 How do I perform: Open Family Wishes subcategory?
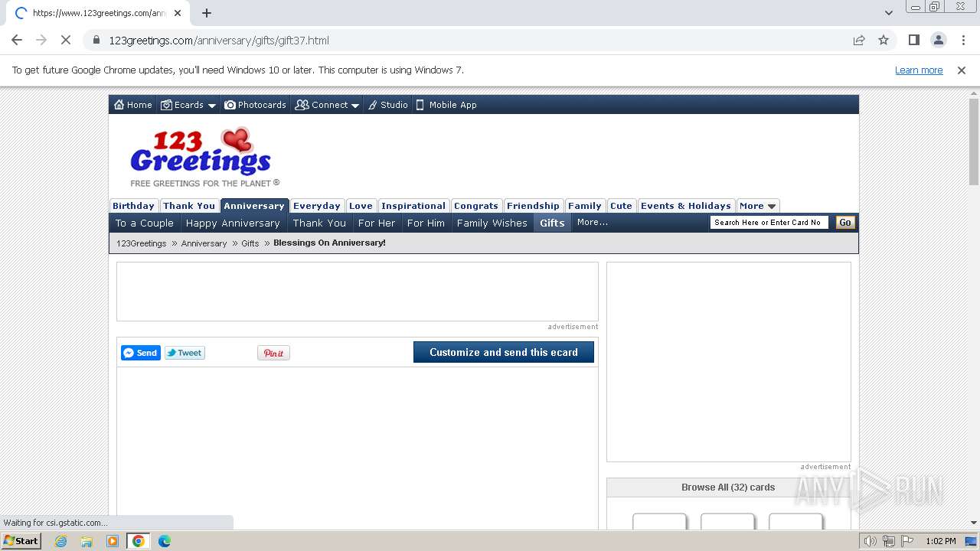click(492, 223)
